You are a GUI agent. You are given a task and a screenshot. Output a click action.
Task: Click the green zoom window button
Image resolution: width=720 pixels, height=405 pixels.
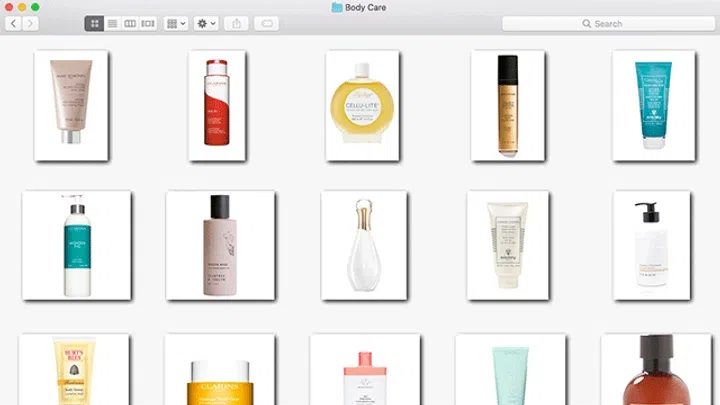point(35,7)
